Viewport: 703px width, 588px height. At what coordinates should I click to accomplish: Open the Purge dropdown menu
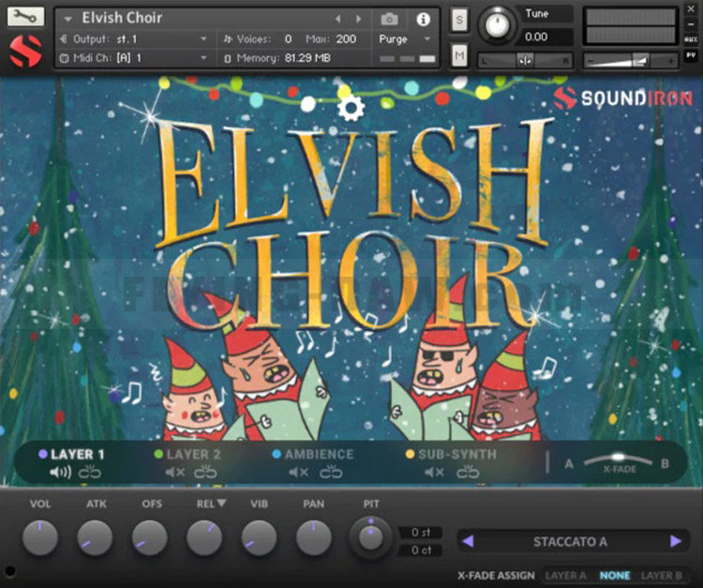(x=404, y=39)
